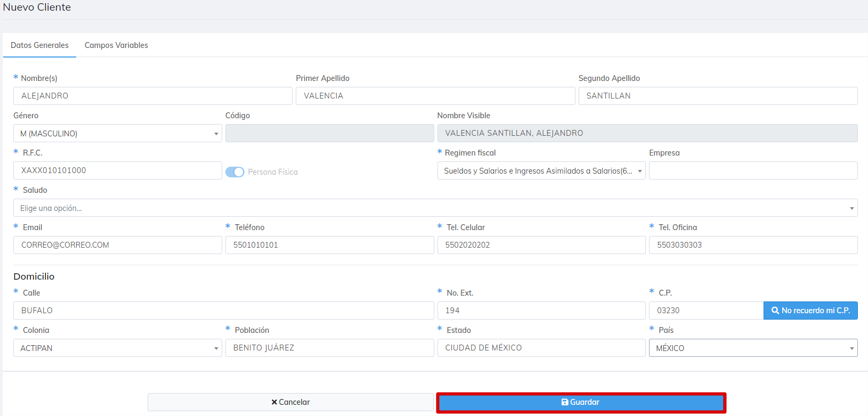Expand the Regimen fiscal dropdown

point(541,171)
